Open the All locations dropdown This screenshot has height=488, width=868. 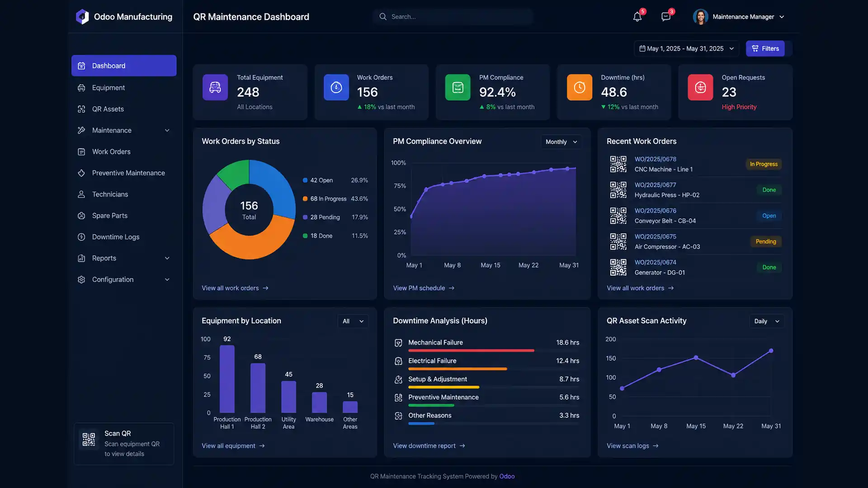(353, 321)
